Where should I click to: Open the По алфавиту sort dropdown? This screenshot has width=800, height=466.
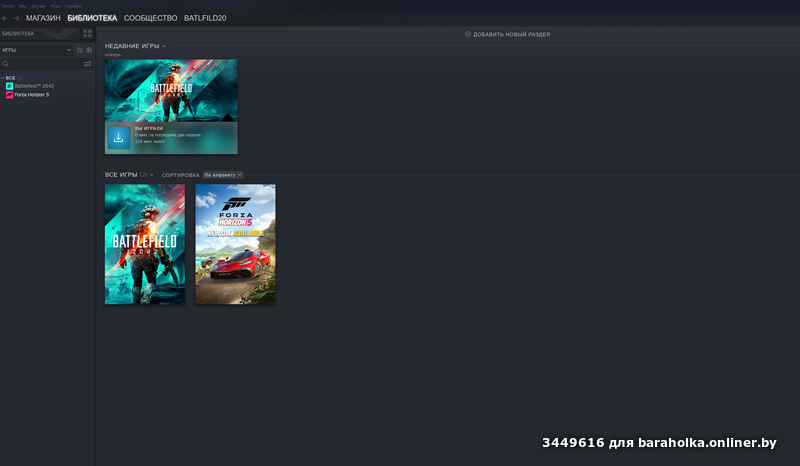click(x=223, y=175)
